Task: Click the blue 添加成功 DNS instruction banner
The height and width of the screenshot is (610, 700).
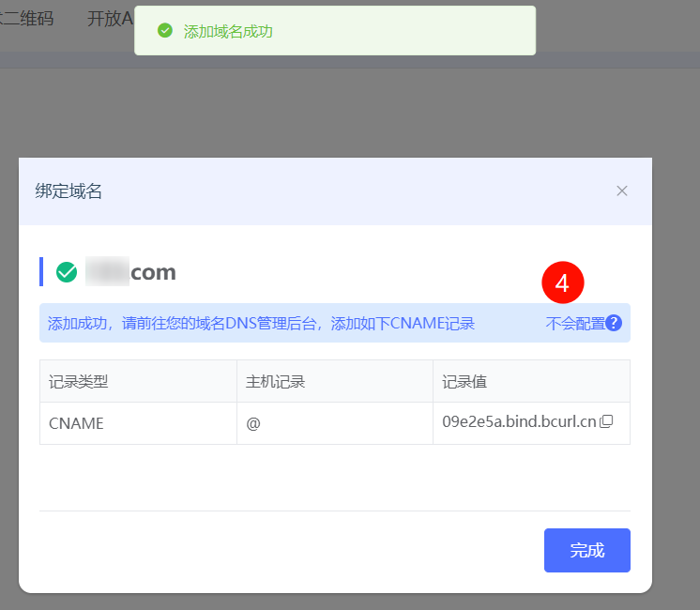Action: 261,324
